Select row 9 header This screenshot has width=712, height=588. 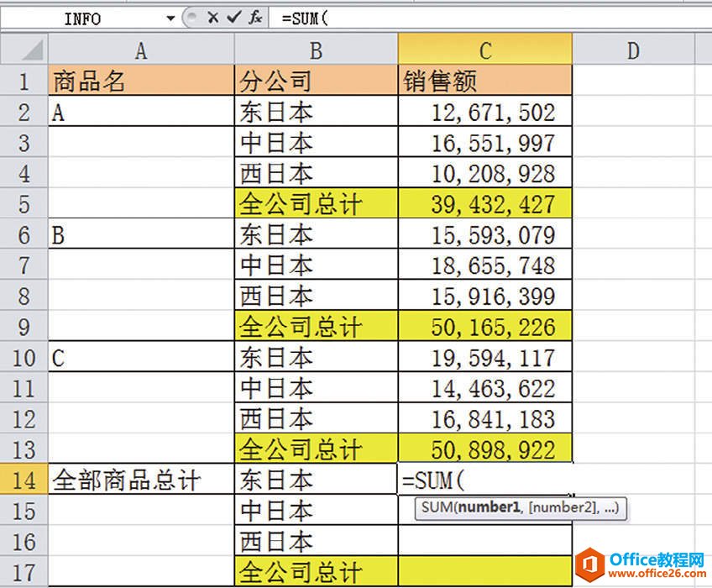coord(24,326)
